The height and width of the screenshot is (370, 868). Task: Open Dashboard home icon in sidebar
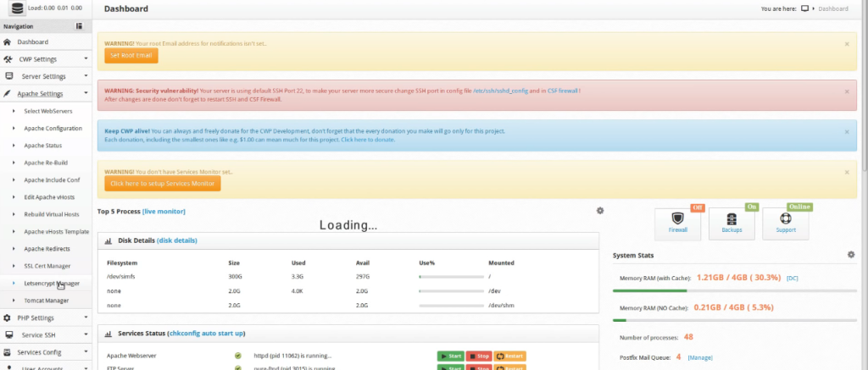7,42
